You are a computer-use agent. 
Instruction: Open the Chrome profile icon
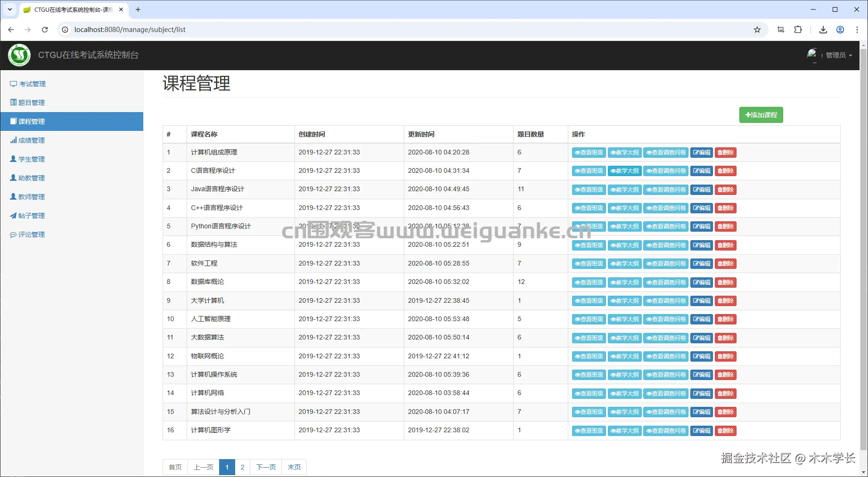840,30
